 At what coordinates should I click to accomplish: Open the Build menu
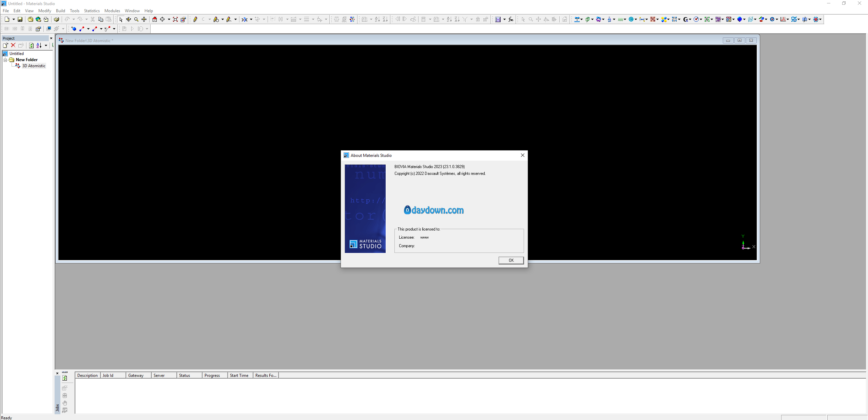60,11
